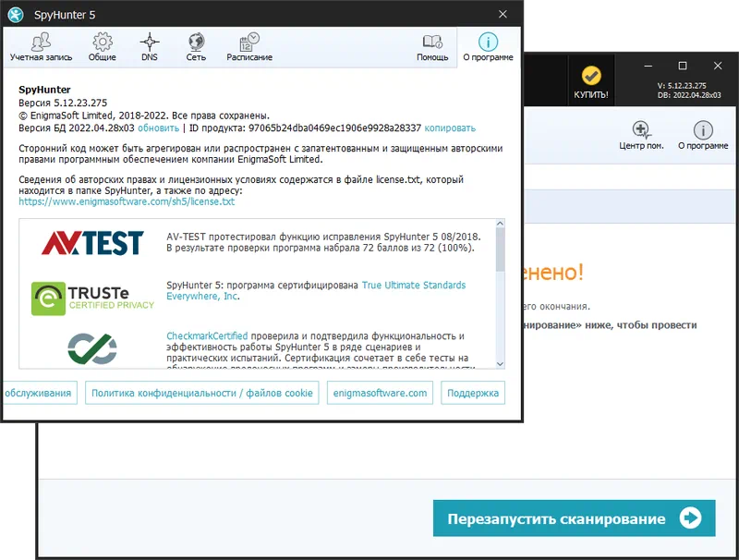Click the Версия 5.12.23.275 text line
The image size is (739, 560).
click(x=63, y=103)
